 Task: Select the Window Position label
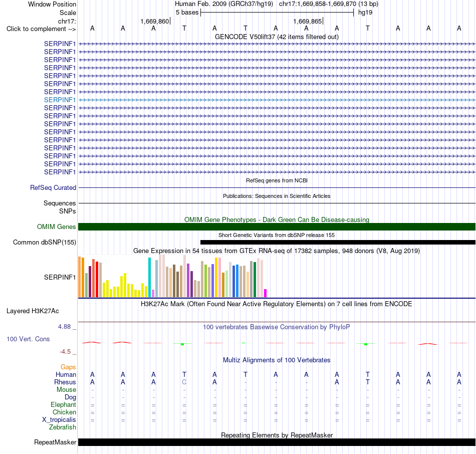coord(52,4)
